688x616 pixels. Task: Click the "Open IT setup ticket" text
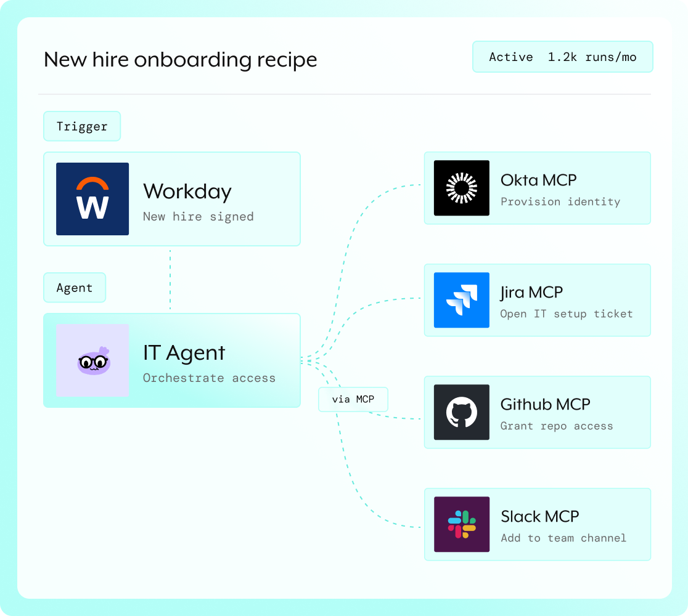pyautogui.click(x=567, y=314)
